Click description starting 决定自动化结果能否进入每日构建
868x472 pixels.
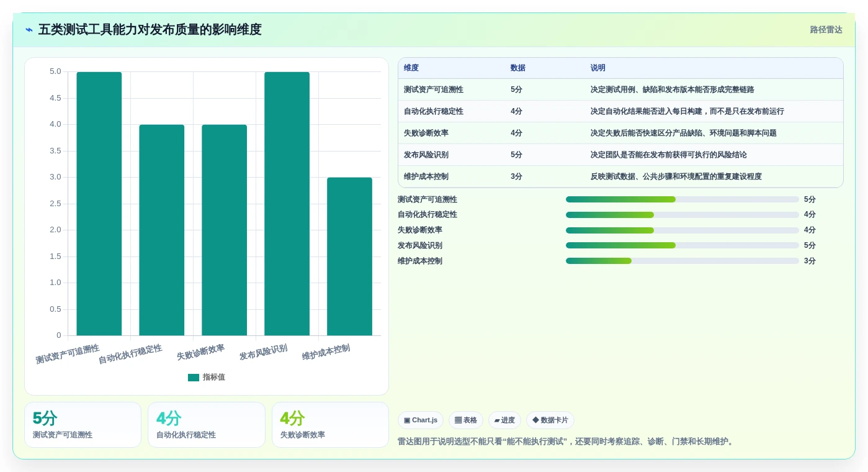point(687,111)
